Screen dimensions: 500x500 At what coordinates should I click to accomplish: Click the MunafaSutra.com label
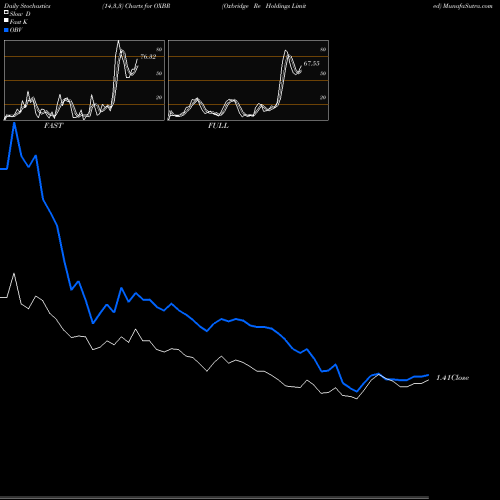click(468, 6)
